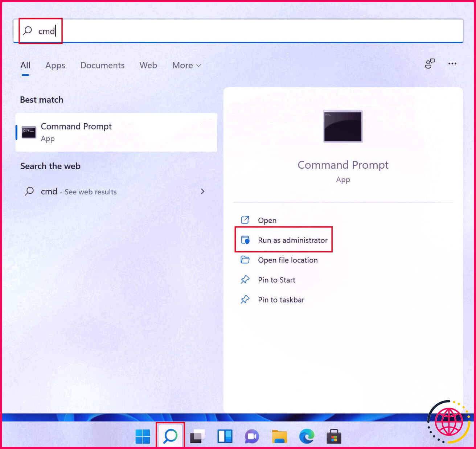Choose Run as administrator

click(x=284, y=240)
